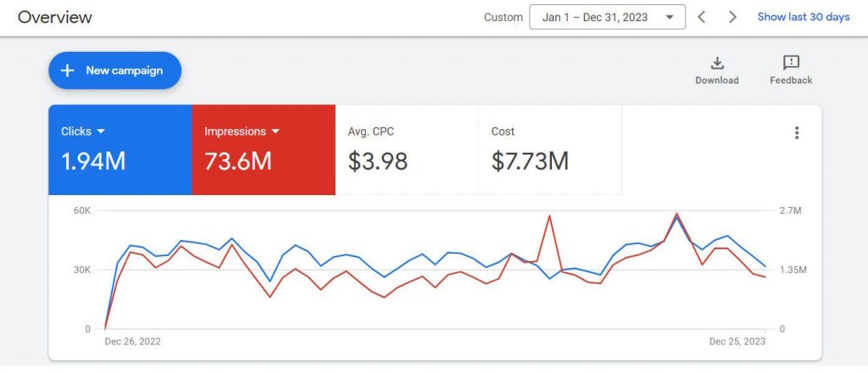Click the Show last 30 days link
The image size is (868, 374).
tap(803, 17)
